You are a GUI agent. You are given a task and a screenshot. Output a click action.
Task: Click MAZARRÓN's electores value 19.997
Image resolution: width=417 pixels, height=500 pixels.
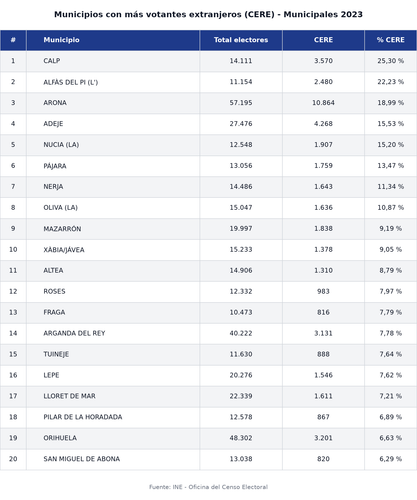241,229
